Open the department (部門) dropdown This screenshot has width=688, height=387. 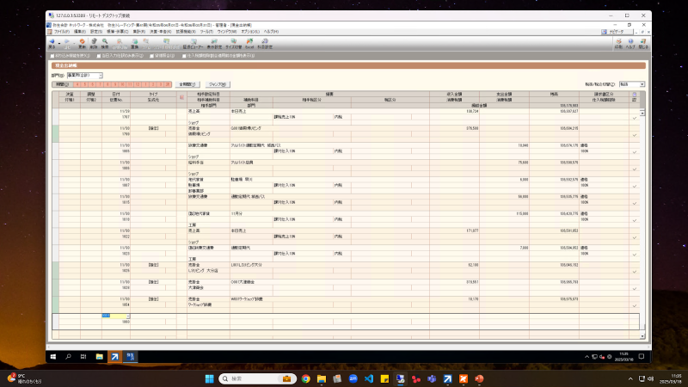coord(100,75)
